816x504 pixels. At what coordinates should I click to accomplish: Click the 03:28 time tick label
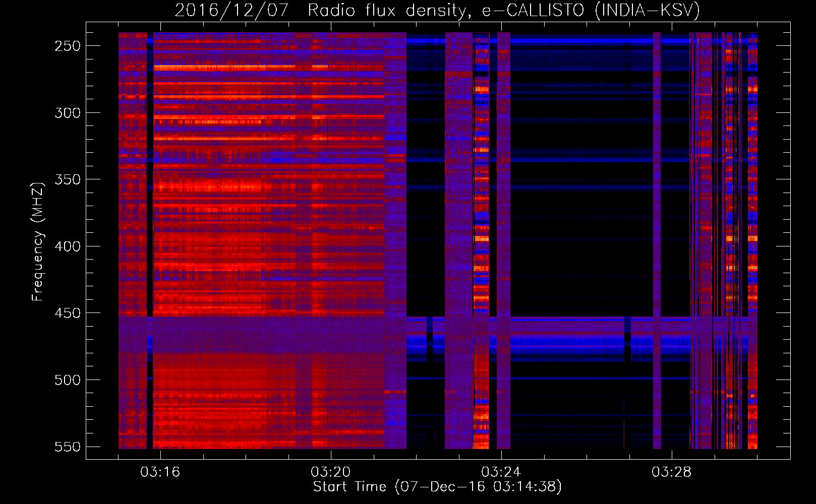(672, 472)
